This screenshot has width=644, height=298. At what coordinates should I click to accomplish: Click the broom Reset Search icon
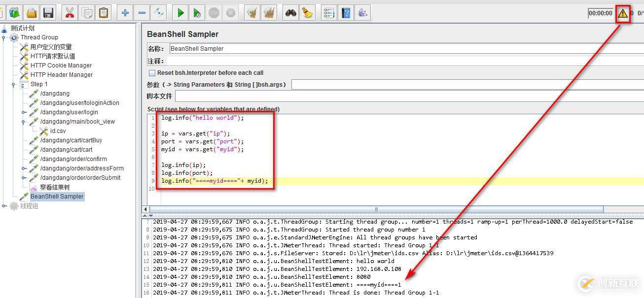point(308,13)
